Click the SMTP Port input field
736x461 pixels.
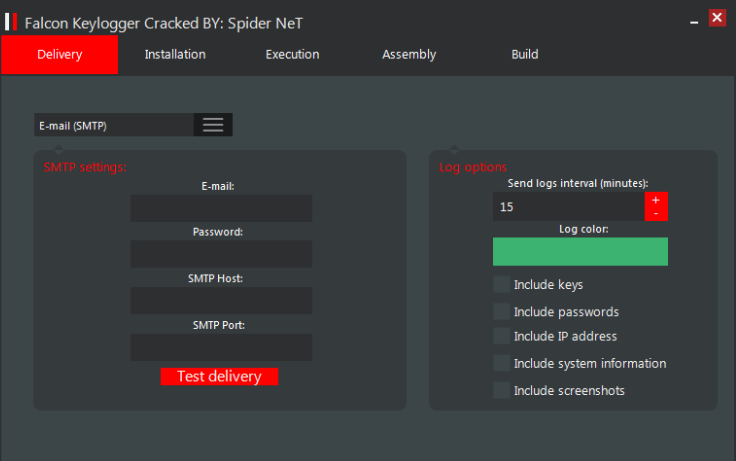point(221,347)
